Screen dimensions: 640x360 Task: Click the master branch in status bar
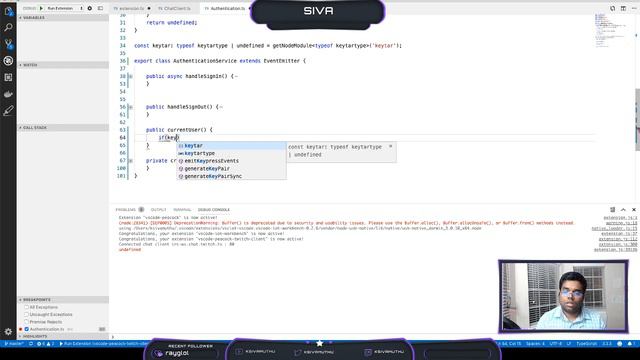(x=13, y=344)
